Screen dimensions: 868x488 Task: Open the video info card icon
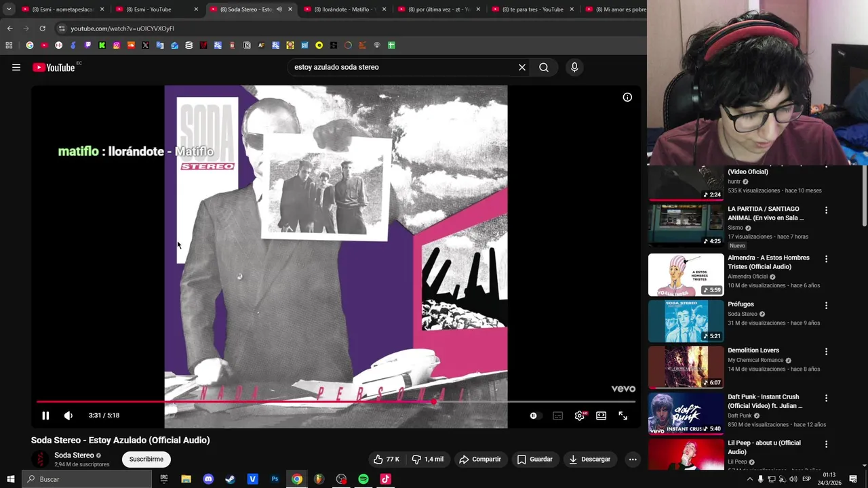[627, 97]
